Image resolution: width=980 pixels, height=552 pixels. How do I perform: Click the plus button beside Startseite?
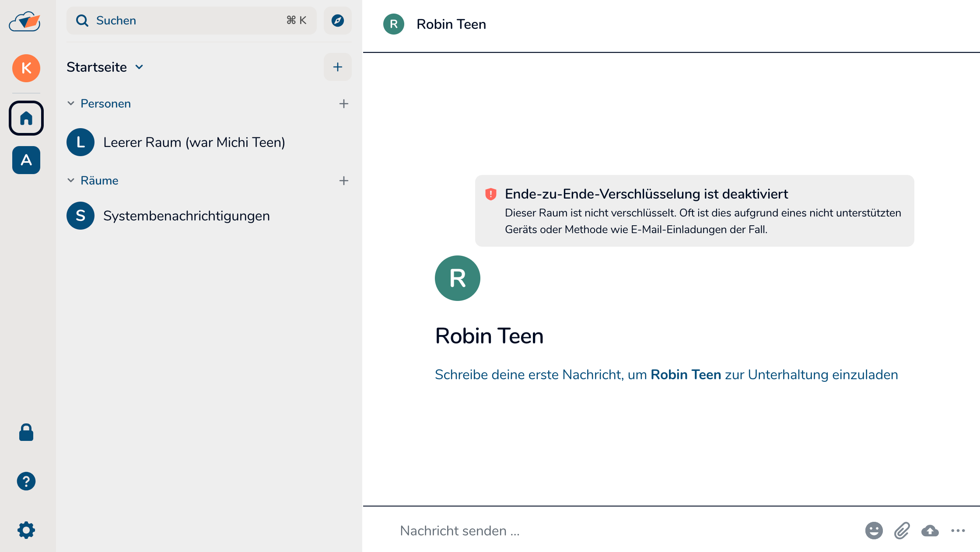(337, 67)
